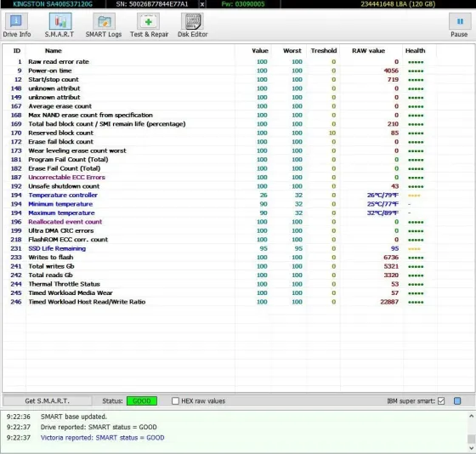Click RAW value 4056 for Power-on time
Viewport: 476px width, 454px height.
point(391,71)
